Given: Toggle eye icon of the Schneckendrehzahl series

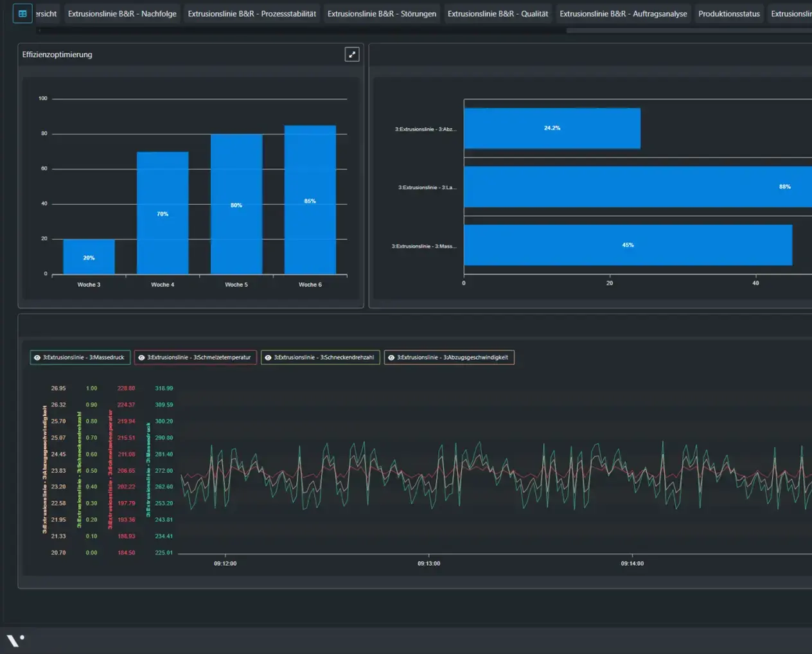Looking at the screenshot, I should pyautogui.click(x=268, y=358).
